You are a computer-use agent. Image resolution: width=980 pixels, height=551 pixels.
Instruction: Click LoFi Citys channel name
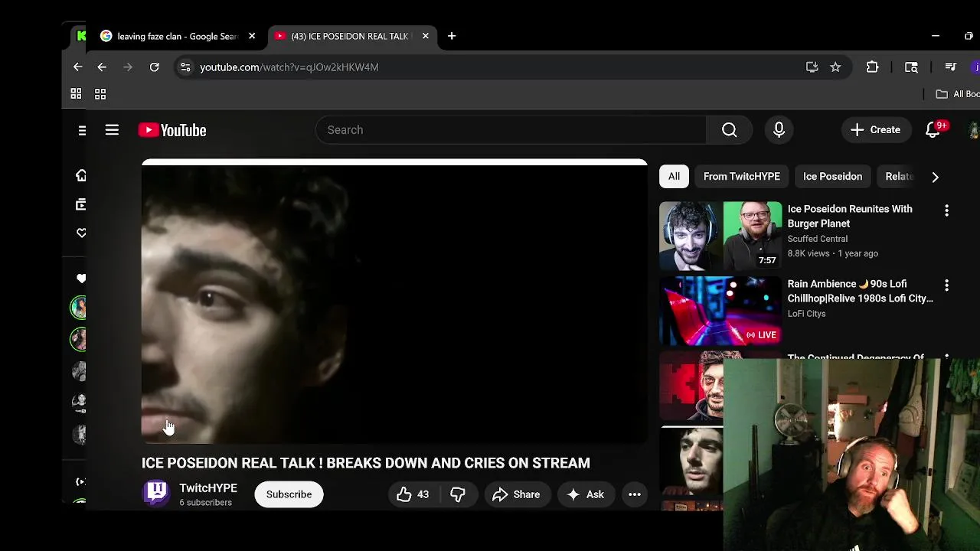806,314
